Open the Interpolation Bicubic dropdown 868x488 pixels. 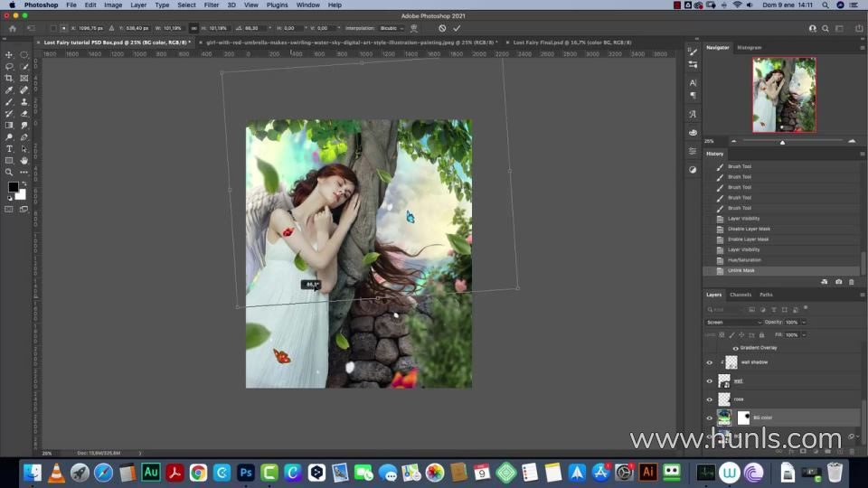(x=392, y=28)
